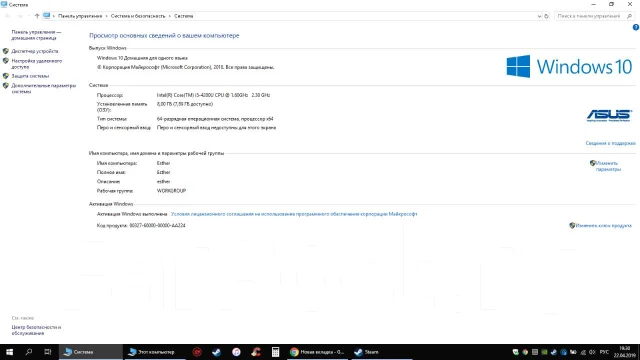This screenshot has height=360, width=640.
Task: Open Calculator from the taskbar
Action: coord(276,352)
